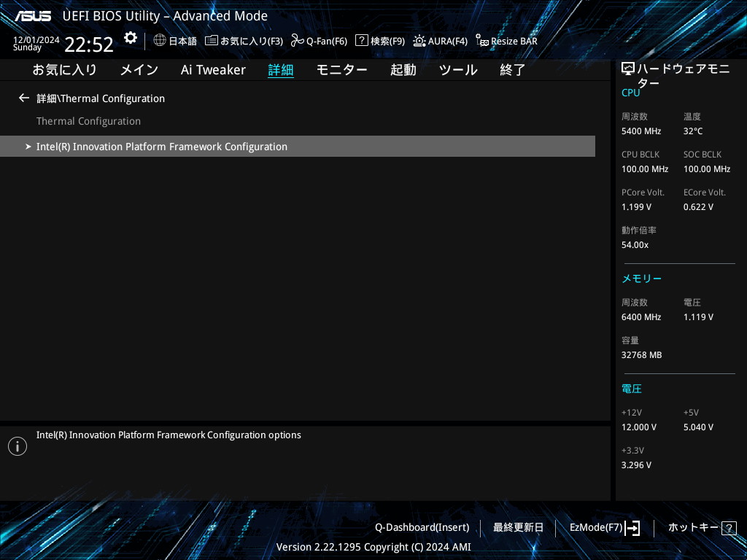The width and height of the screenshot is (747, 560).
Task: Click the globe language icon
Action: pyautogui.click(x=160, y=40)
